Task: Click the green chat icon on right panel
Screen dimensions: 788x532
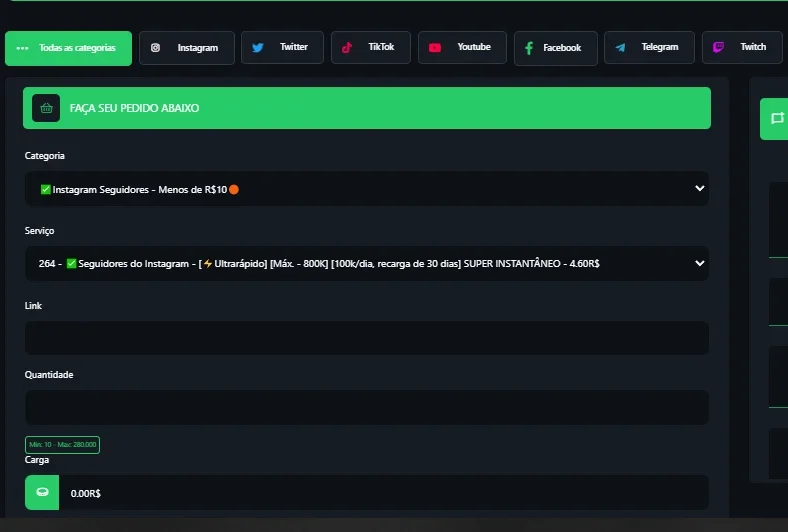Action: (x=777, y=119)
